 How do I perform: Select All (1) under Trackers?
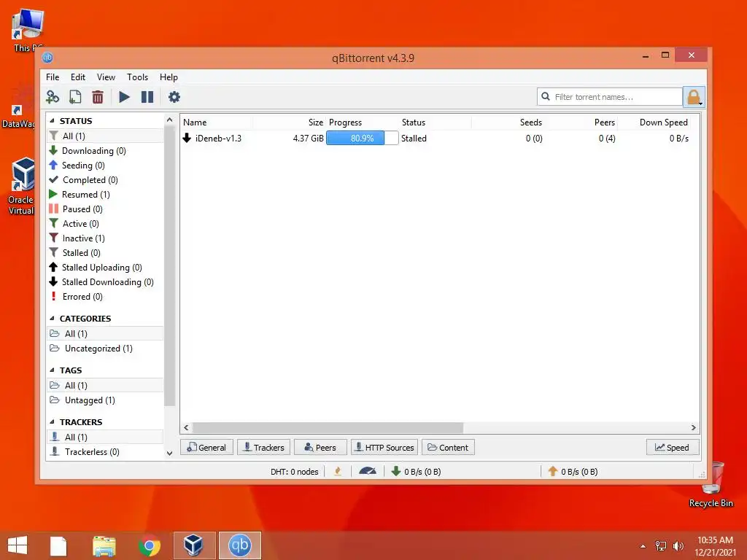pos(105,437)
